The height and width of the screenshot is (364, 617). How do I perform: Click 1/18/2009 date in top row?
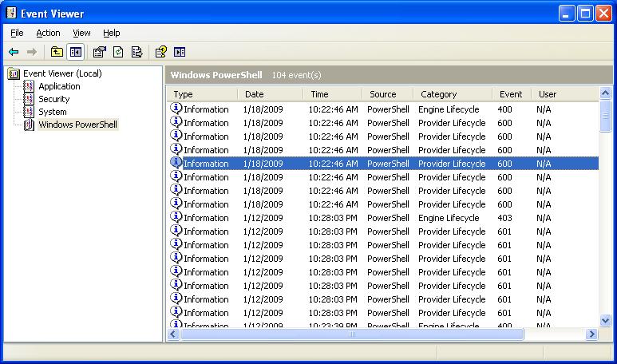coord(263,109)
